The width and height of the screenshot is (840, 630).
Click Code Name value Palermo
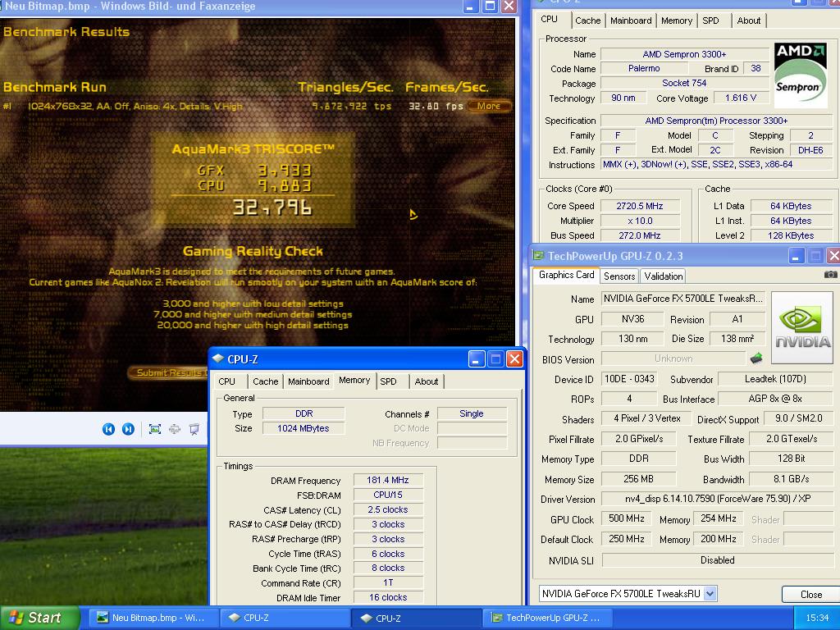pos(644,69)
